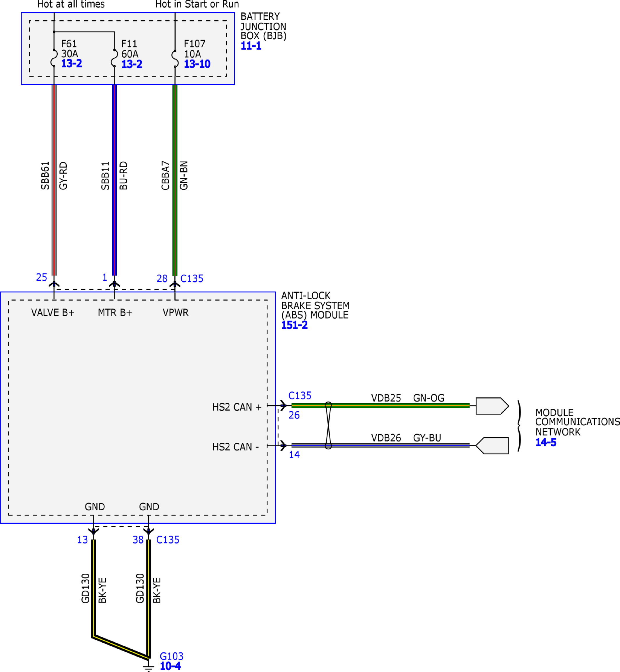Click the VDB26 circuit label
Screen dimensions: 620x672
tap(386, 438)
